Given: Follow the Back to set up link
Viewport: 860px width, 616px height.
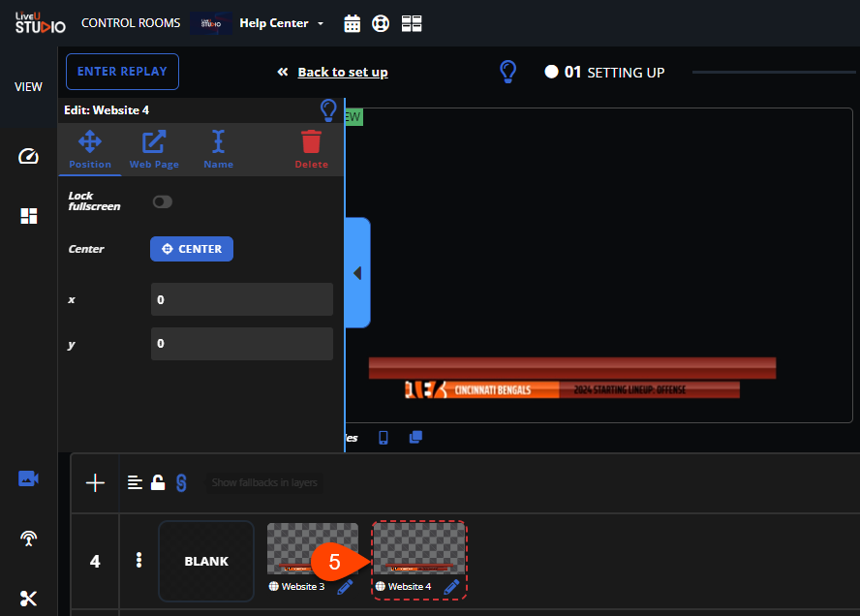Looking at the screenshot, I should [343, 72].
